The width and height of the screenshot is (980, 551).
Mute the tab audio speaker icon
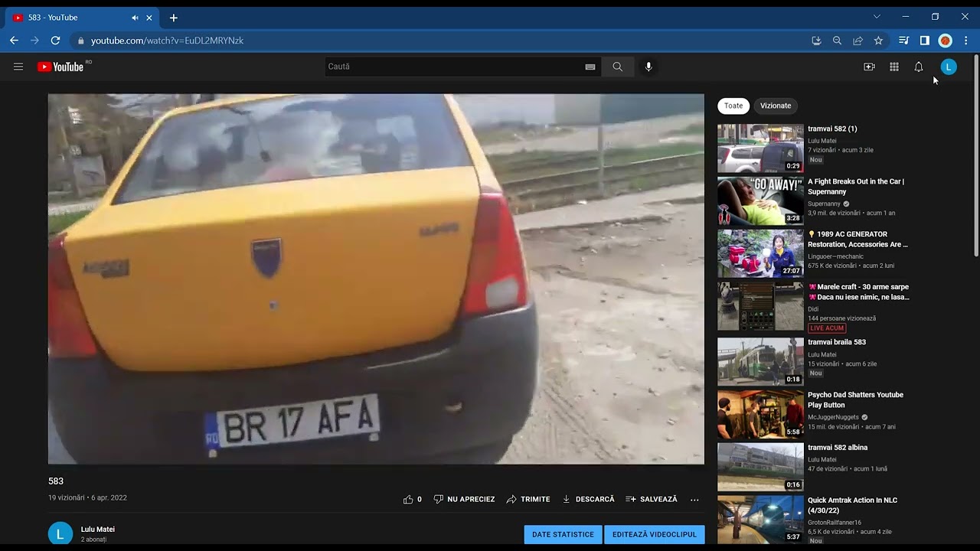pyautogui.click(x=135, y=18)
